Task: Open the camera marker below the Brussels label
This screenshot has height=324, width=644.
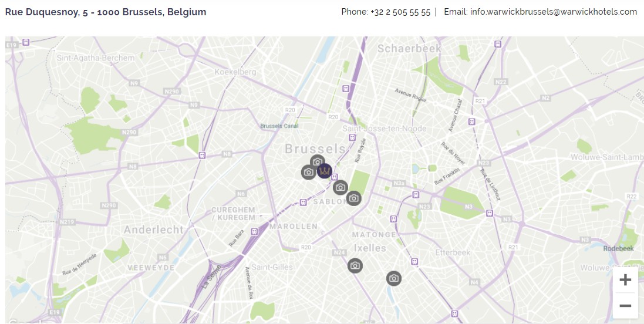Action: pyautogui.click(x=317, y=161)
